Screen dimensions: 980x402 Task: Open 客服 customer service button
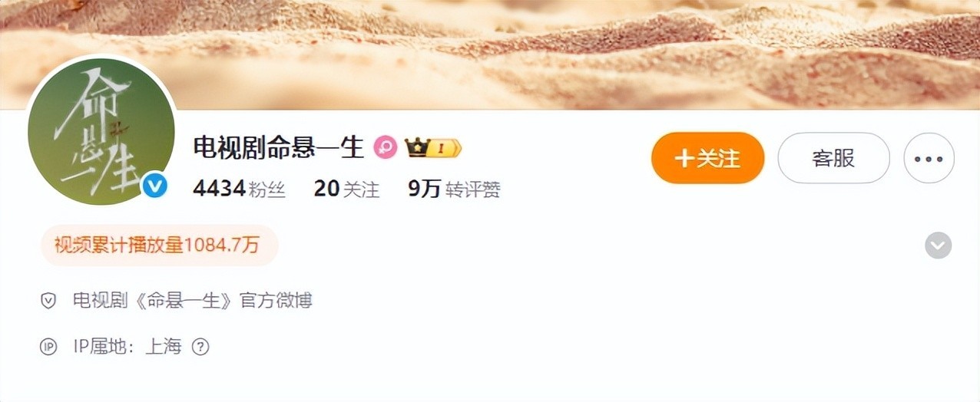[x=833, y=158]
